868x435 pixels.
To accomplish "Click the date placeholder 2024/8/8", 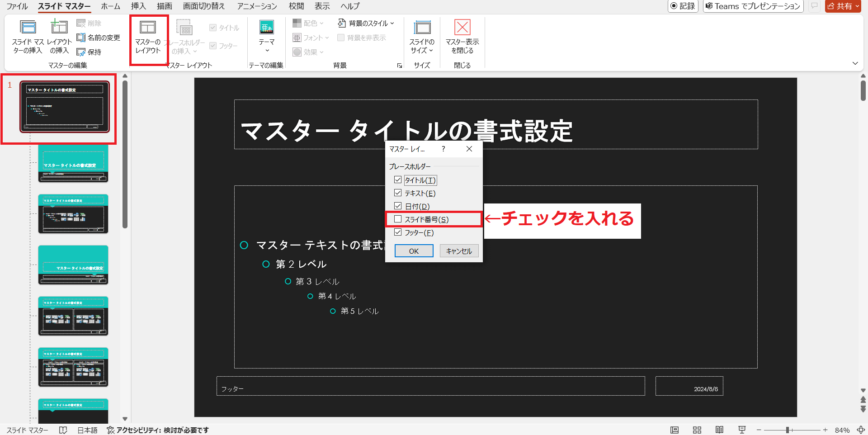I will point(689,386).
